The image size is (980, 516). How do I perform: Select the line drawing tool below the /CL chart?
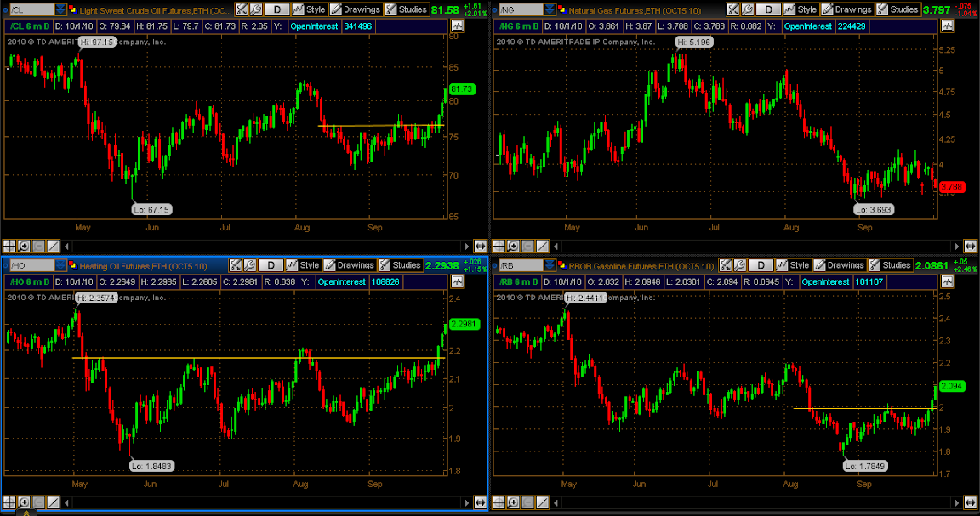pyautogui.click(x=53, y=247)
